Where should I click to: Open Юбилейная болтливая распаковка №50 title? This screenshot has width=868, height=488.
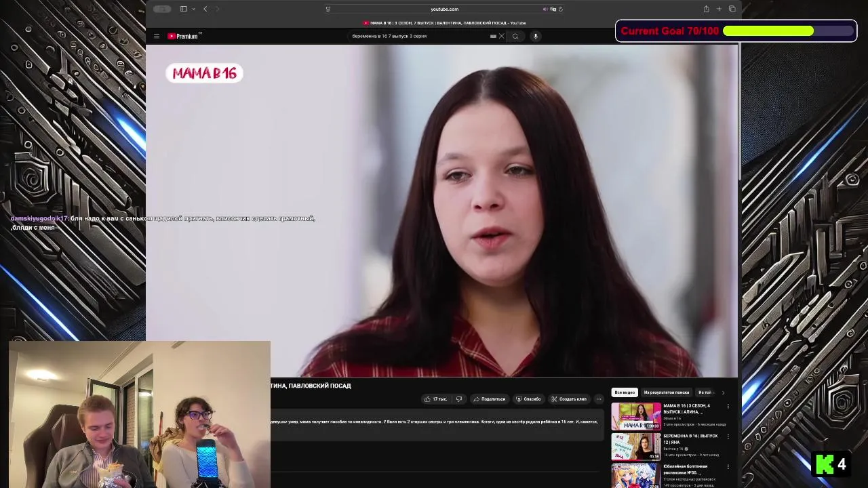tap(686, 469)
